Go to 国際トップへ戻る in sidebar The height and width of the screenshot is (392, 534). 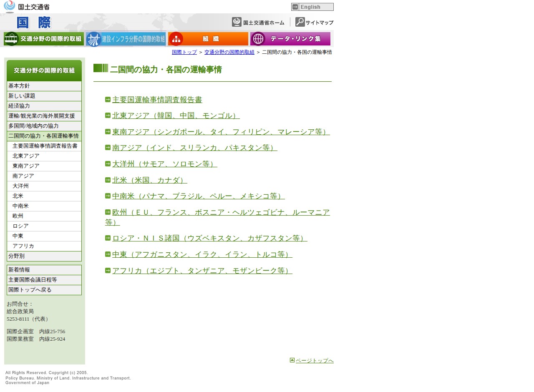[44, 290]
